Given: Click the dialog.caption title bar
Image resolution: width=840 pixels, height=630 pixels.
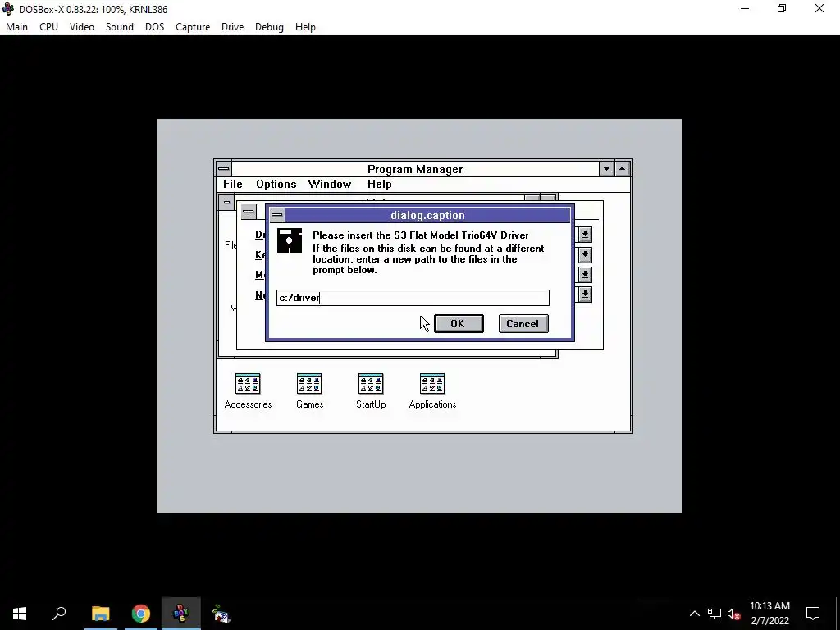Looking at the screenshot, I should pos(427,215).
